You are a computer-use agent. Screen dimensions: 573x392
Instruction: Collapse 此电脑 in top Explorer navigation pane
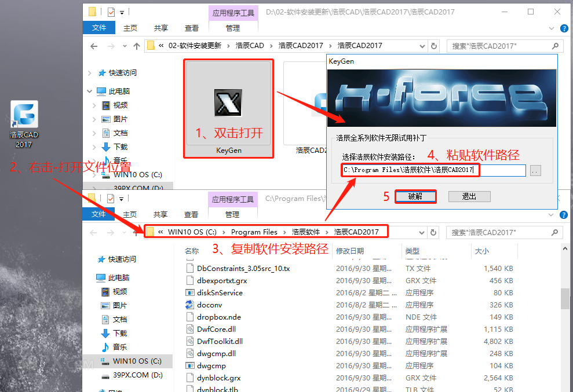click(x=90, y=91)
